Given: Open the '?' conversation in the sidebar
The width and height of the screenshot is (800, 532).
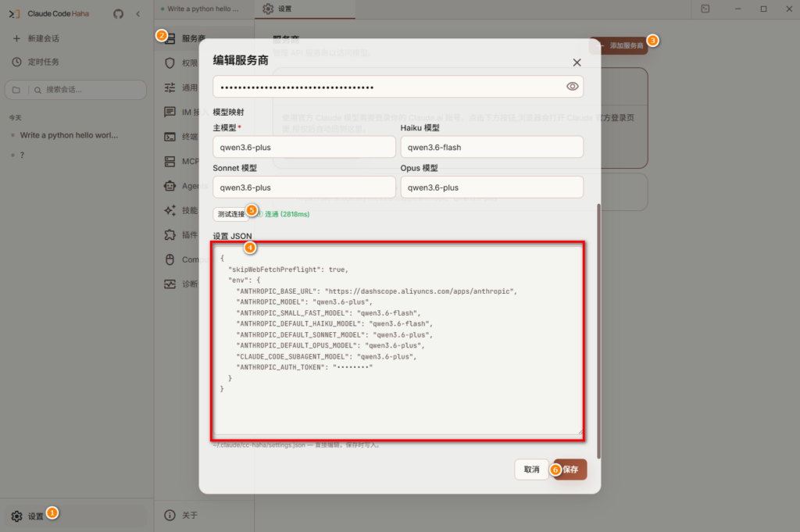Looking at the screenshot, I should coord(21,155).
